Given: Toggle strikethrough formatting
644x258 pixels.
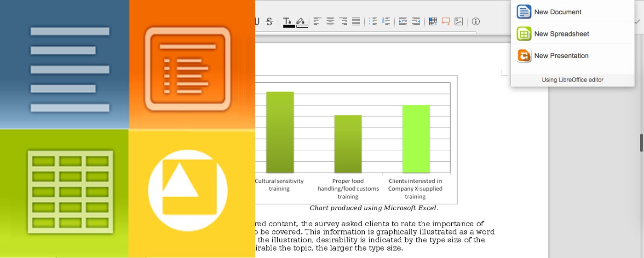Looking at the screenshot, I should pos(270,21).
